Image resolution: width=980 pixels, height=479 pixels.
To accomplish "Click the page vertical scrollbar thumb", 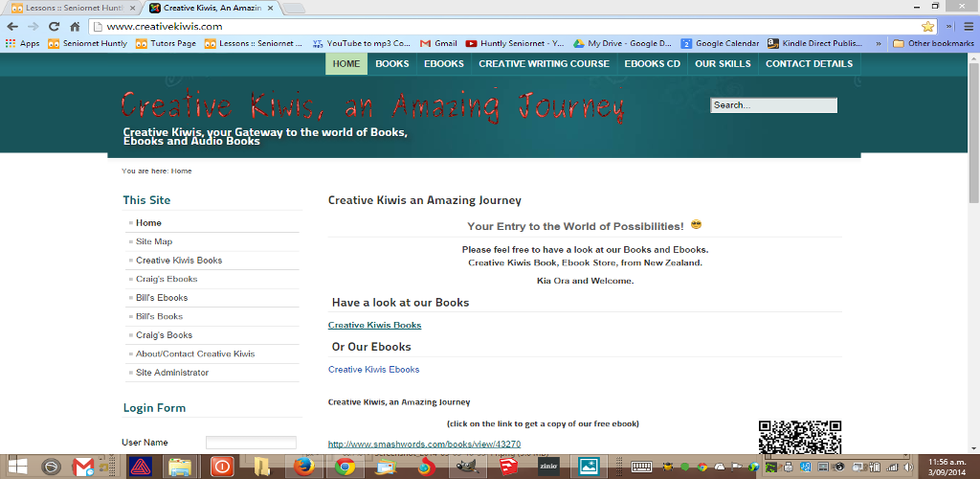I will (973, 132).
